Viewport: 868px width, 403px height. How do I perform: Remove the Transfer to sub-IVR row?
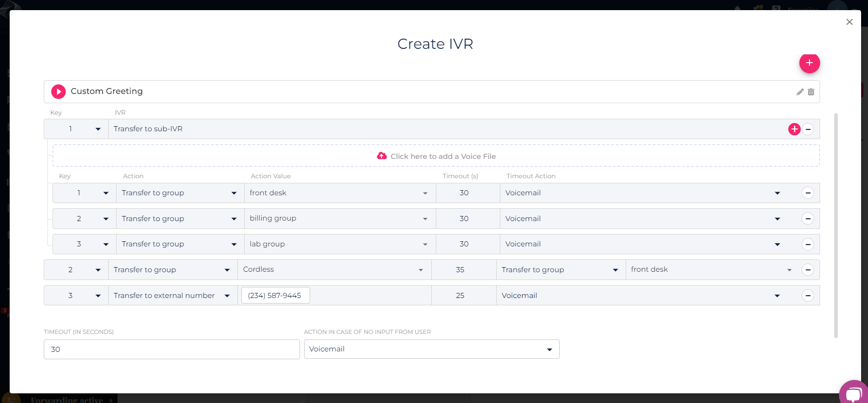pyautogui.click(x=808, y=129)
